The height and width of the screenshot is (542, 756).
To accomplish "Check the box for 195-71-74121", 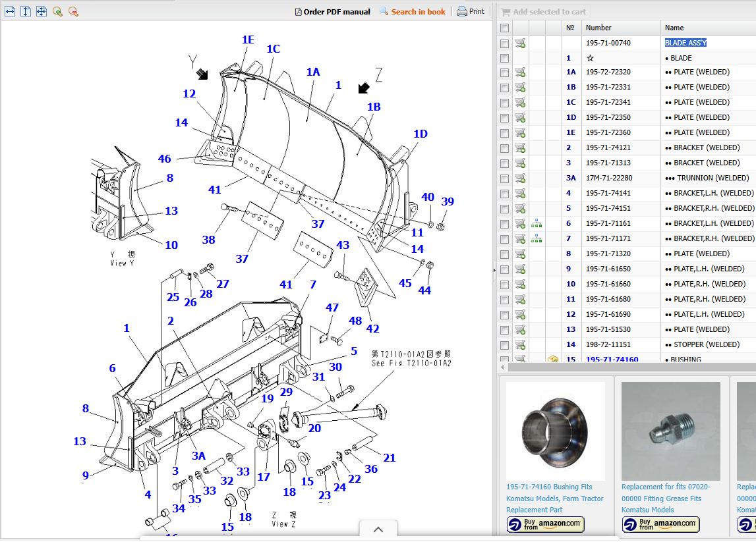I will point(504,148).
